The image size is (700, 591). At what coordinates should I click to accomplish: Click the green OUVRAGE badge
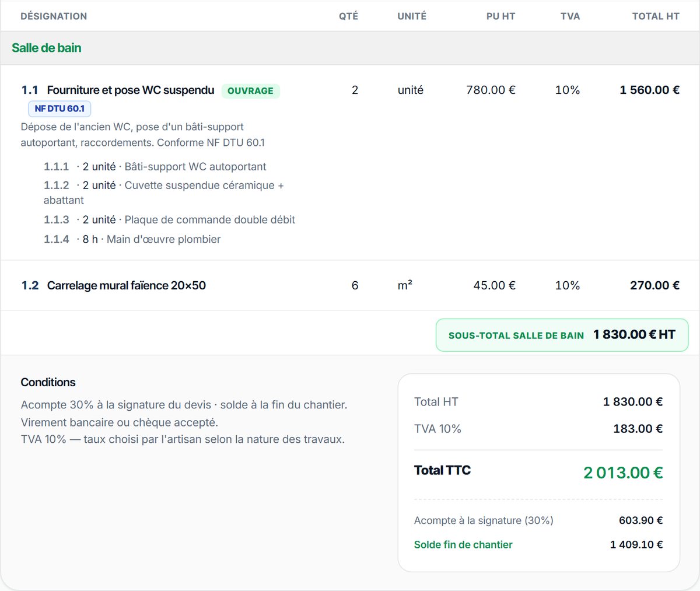(250, 91)
